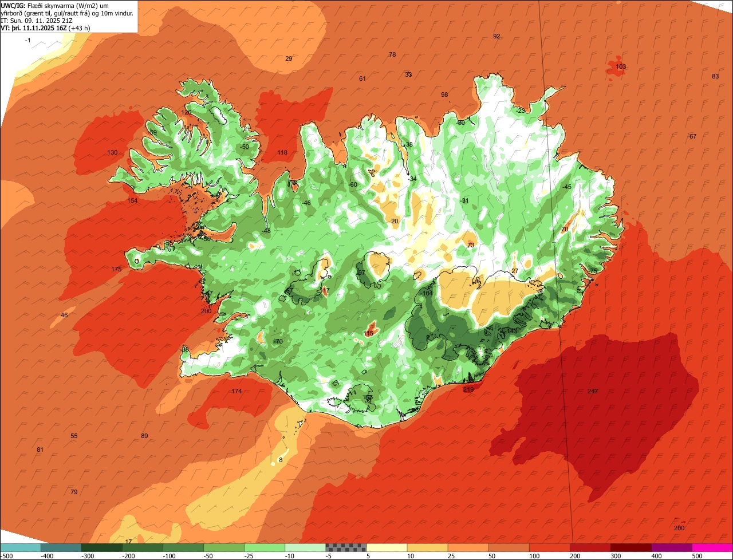This screenshot has height=560, width=733.
Task: Click the value 118 in the northern bay
Action: 282,152
